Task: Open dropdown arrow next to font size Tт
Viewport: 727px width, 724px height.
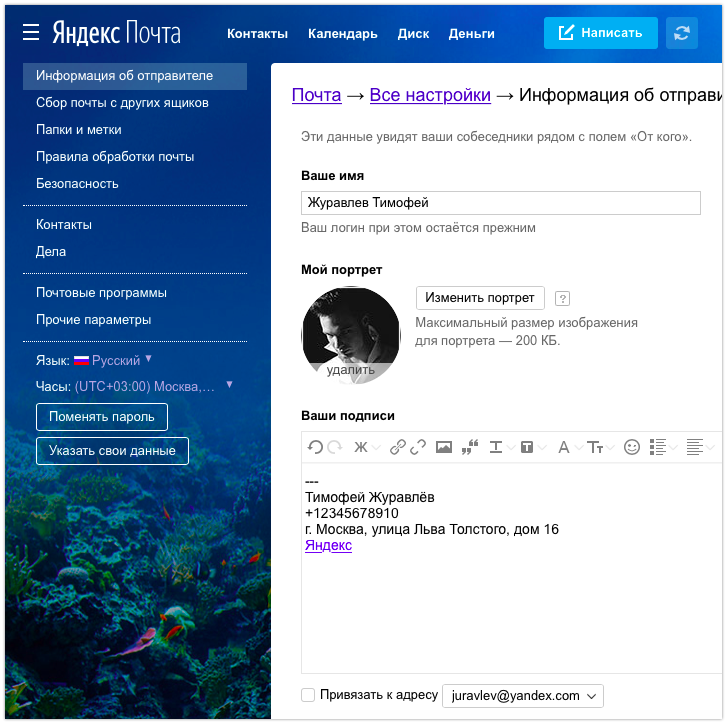Action: [610, 447]
